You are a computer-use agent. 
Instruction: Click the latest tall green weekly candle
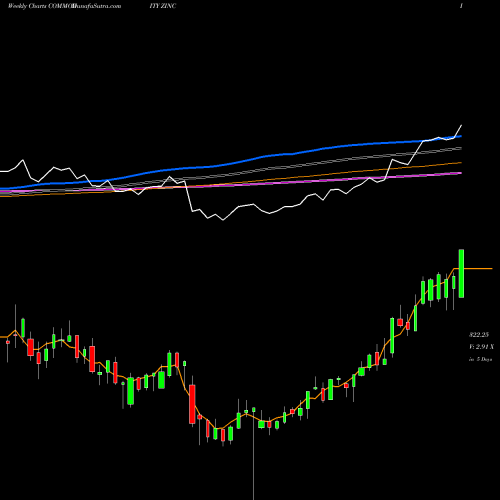click(x=461, y=273)
